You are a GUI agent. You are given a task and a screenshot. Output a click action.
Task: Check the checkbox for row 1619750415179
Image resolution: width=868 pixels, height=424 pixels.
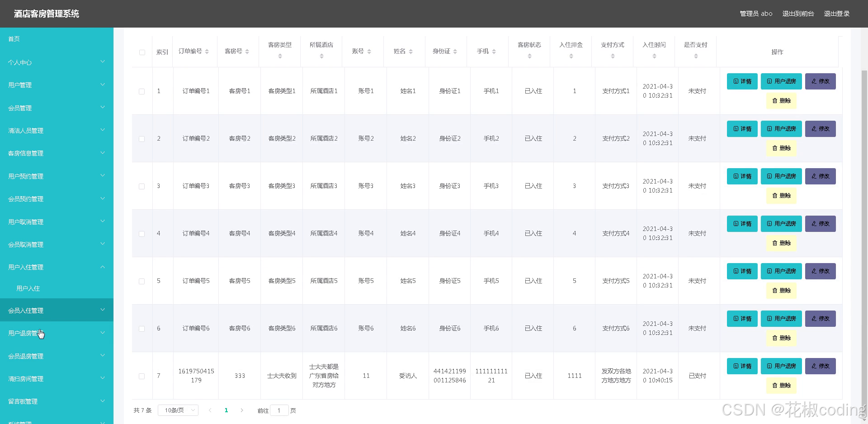[x=142, y=376]
